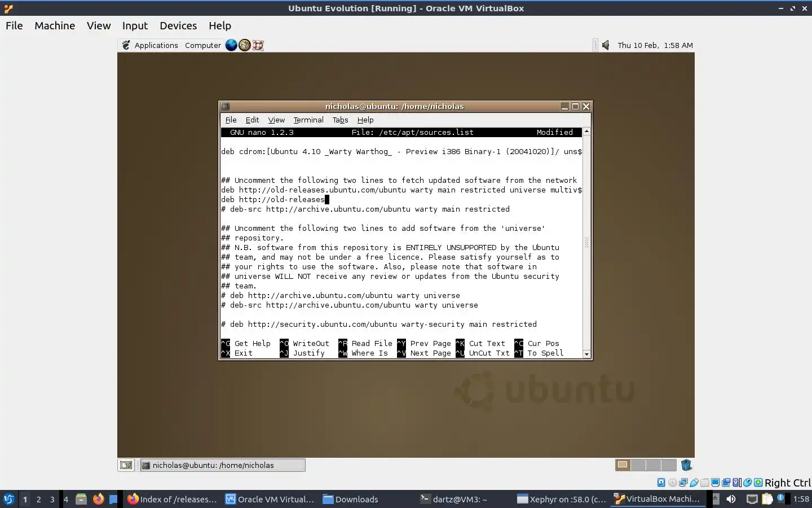
Task: Launch the Firefox globe icon in Ubuntu panel
Action: coord(231,45)
